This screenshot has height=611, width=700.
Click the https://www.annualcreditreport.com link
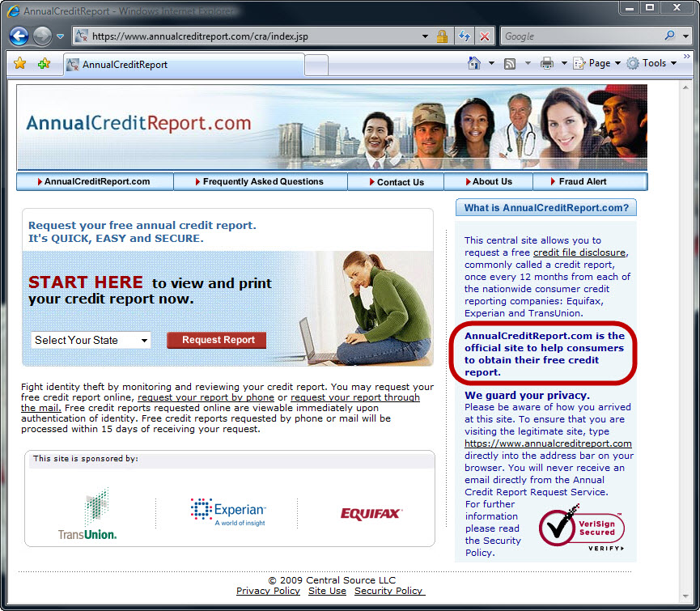[x=548, y=443]
